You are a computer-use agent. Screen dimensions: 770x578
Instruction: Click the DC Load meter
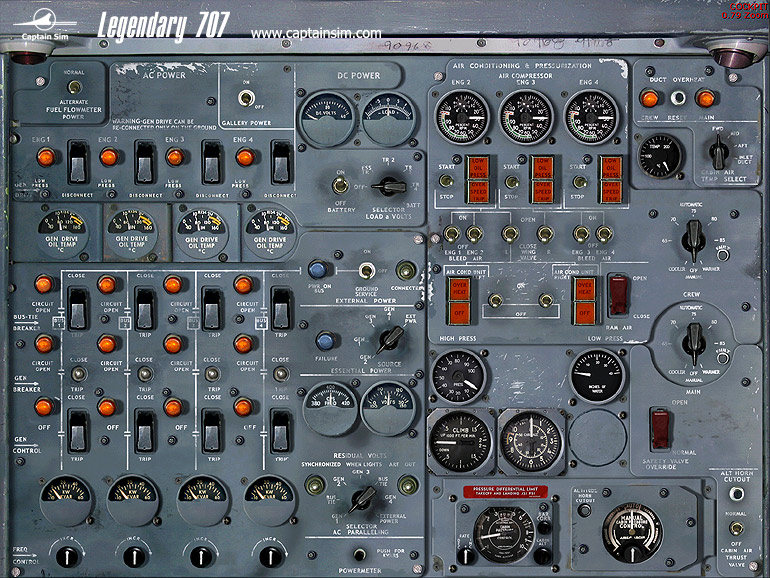coord(388,118)
